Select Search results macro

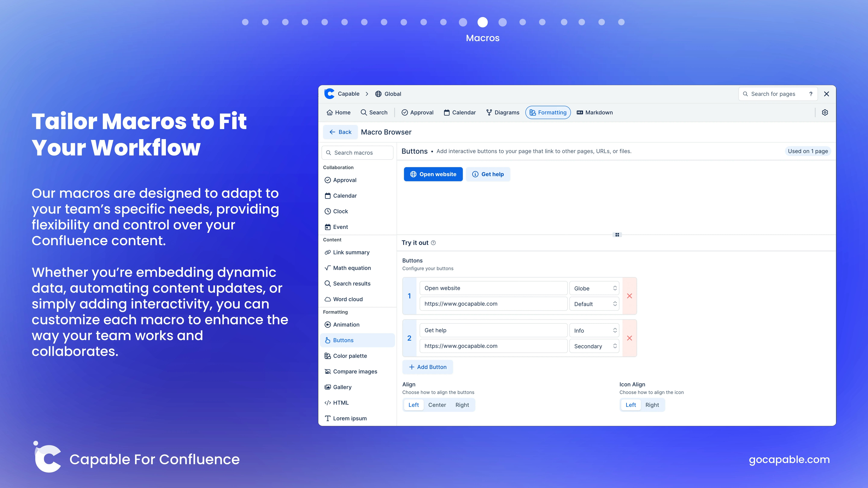(x=357, y=284)
